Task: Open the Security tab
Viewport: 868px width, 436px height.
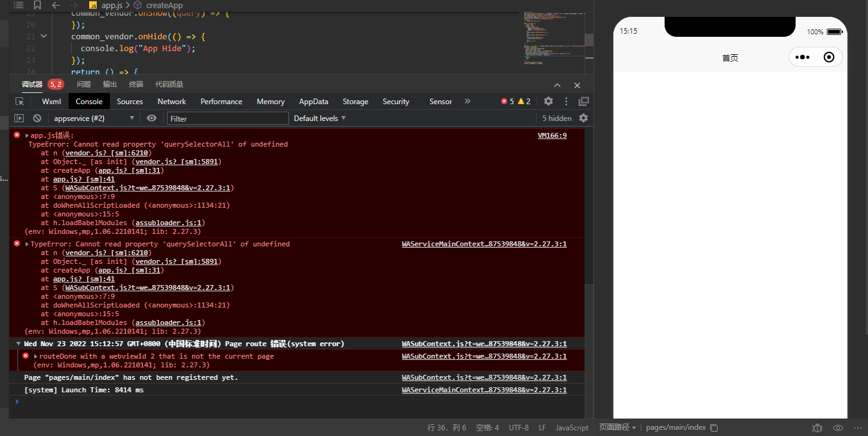Action: coord(396,101)
